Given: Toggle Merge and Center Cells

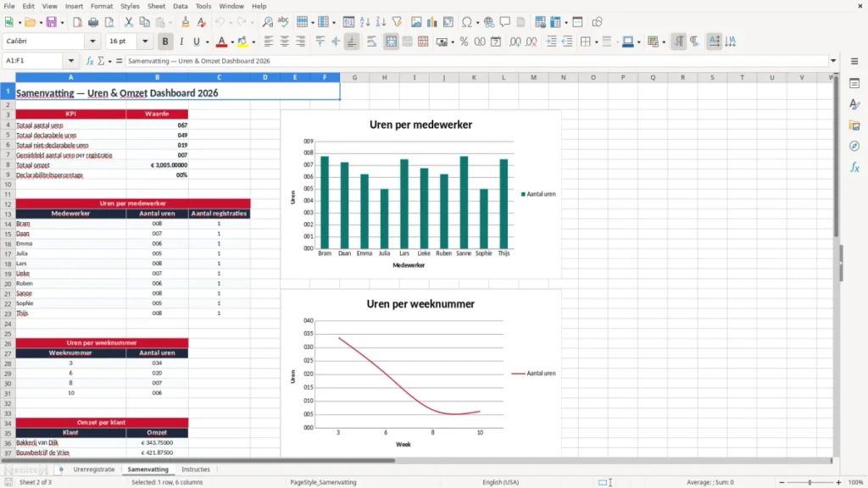Looking at the screenshot, I should point(391,42).
